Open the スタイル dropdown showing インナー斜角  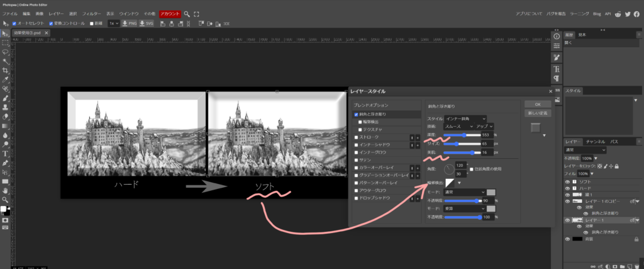tap(465, 118)
